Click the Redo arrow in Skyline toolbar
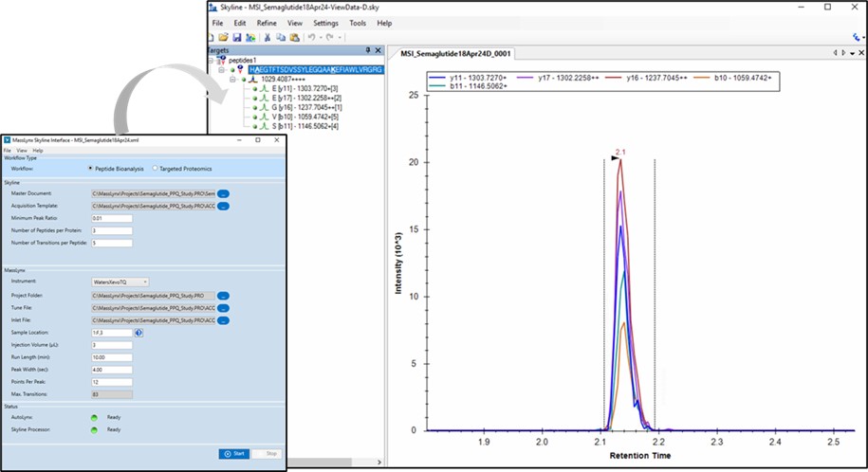This screenshot has height=472, width=868. [330, 37]
